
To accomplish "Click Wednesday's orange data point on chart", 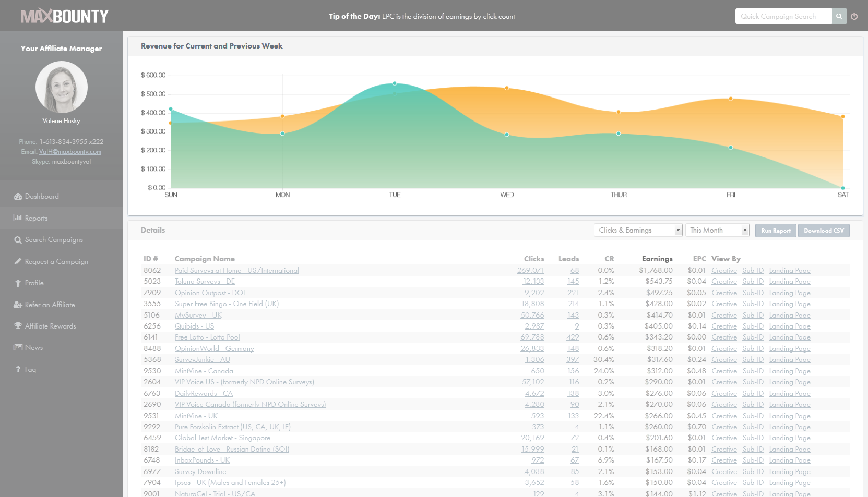I will tap(507, 88).
